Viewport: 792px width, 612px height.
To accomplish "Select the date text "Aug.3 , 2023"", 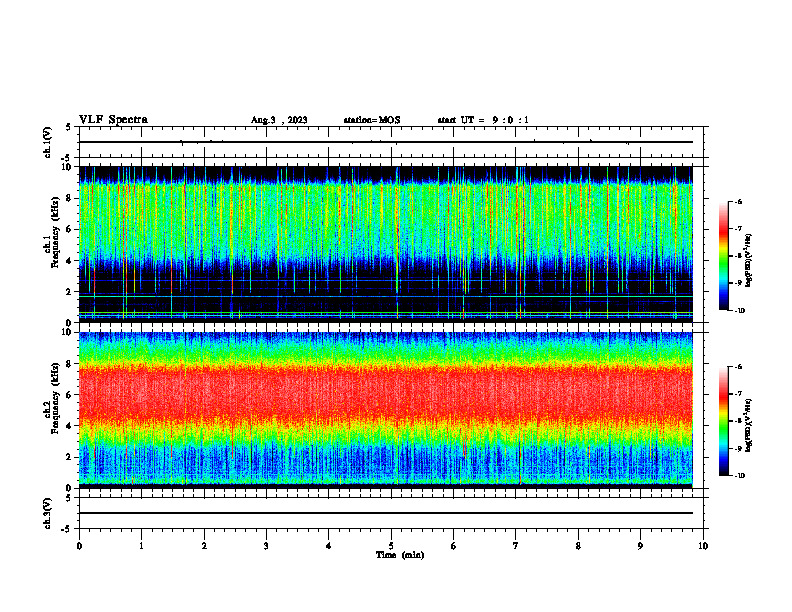I will pos(279,120).
